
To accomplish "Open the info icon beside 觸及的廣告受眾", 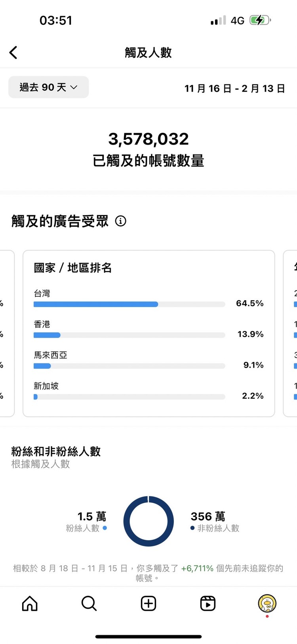I will point(121,221).
